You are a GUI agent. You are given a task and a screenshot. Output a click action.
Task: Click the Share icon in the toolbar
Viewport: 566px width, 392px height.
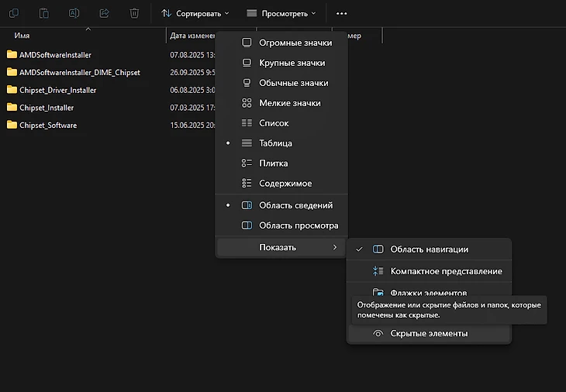pyautogui.click(x=105, y=13)
